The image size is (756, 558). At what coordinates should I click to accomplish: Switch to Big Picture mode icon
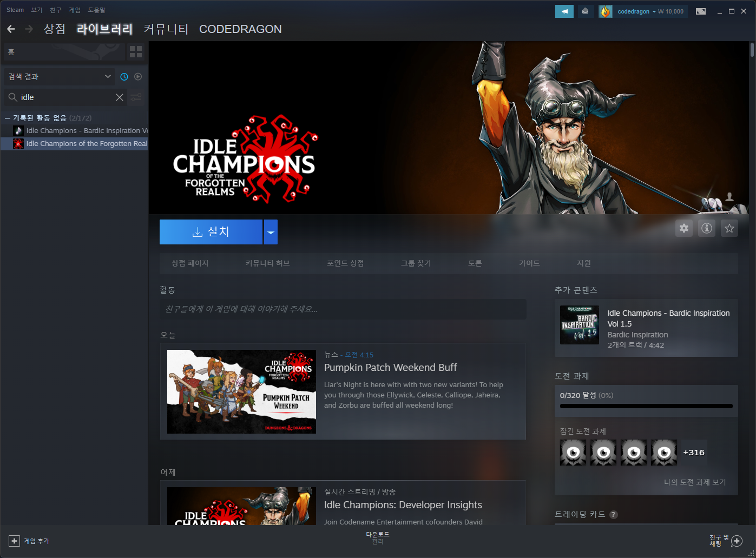click(x=701, y=11)
